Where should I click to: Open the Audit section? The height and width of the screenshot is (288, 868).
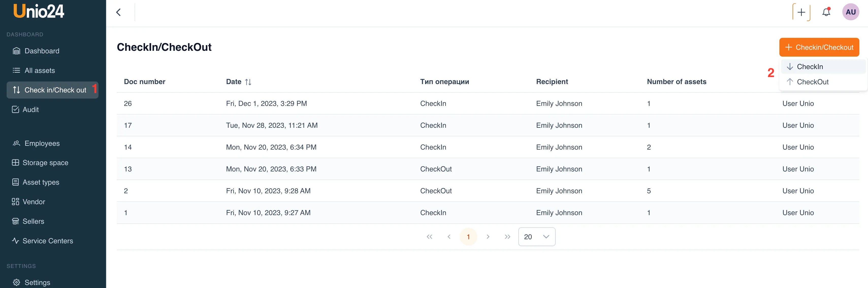point(30,109)
